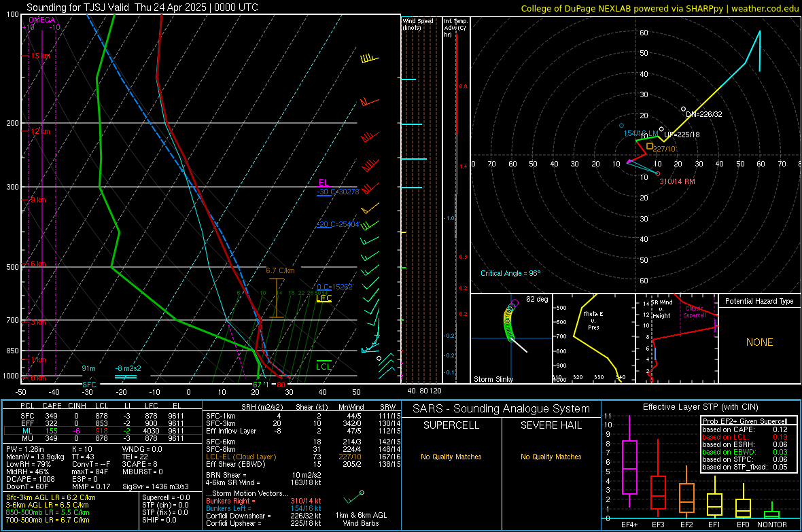Click the 6.7 C/km lapse rate annotation
Viewport: 802px width, 532px height.
click(x=280, y=270)
